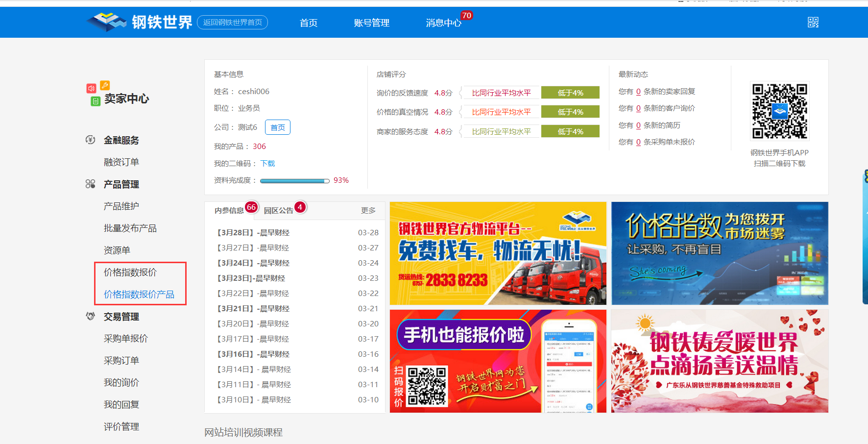Open 采购订单 in sidebar
868x444 pixels.
121,360
